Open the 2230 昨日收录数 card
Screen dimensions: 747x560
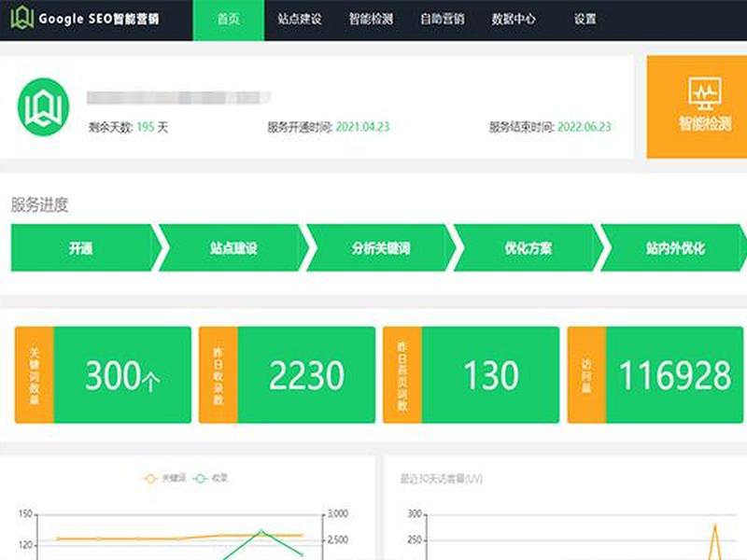click(287, 375)
